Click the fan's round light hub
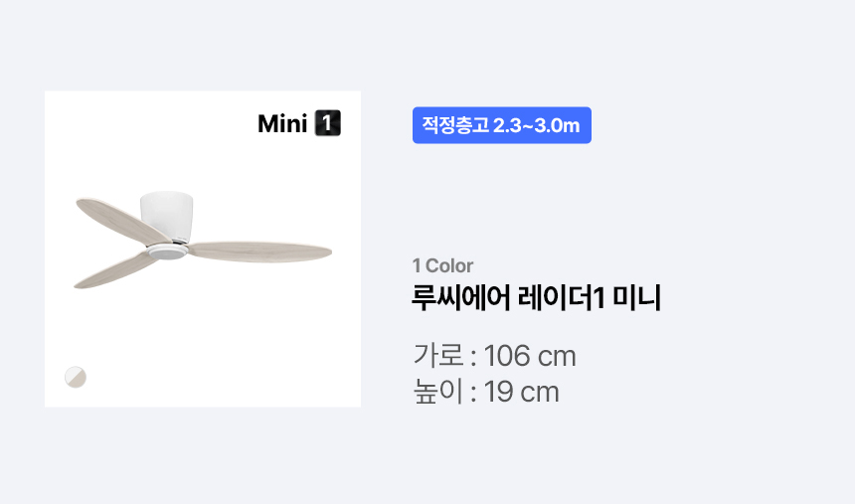Image resolution: width=855 pixels, height=504 pixels. [x=168, y=252]
